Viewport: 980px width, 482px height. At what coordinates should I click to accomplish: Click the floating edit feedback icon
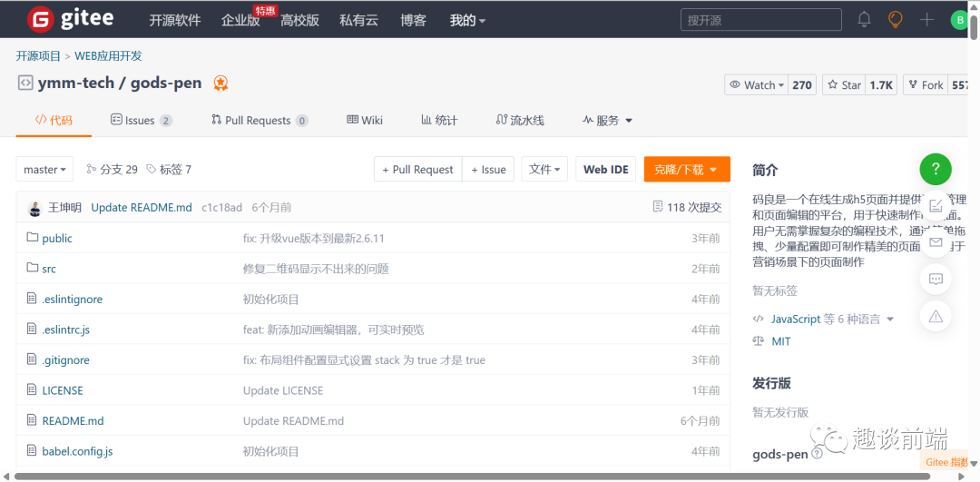936,205
